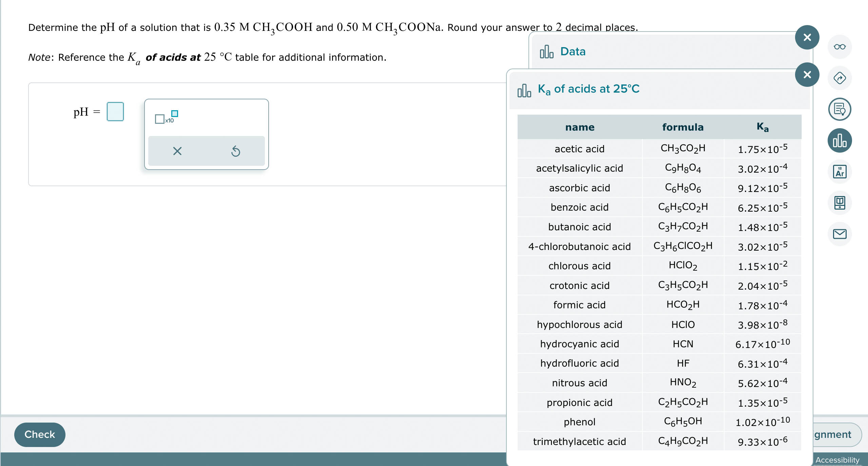Click the X clear-entry button in the answer palette
The image size is (868, 466).
tap(177, 151)
